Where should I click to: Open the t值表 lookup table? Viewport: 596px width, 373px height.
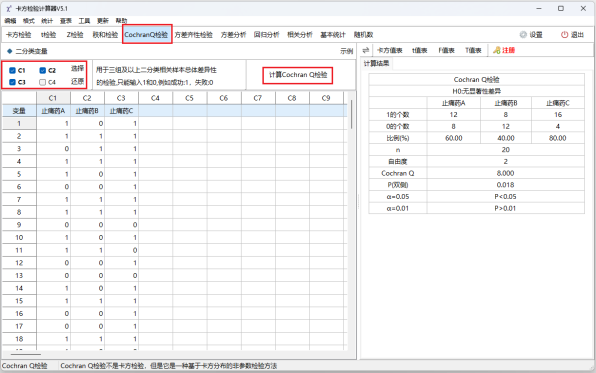[420, 50]
